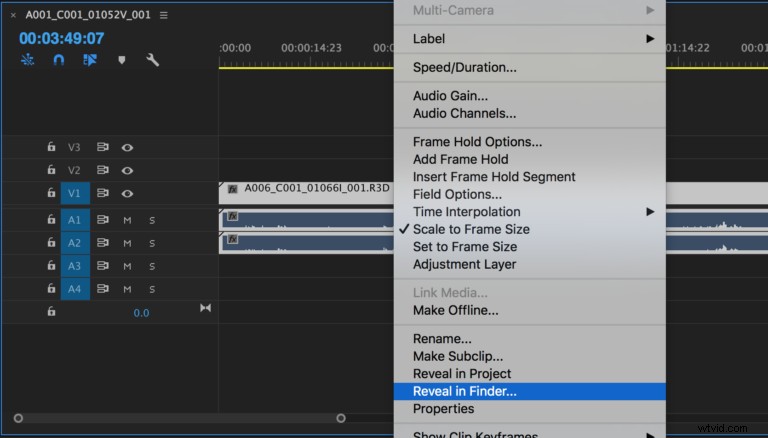Image resolution: width=768 pixels, height=438 pixels.
Task: Solo track A4
Action: 152,289
